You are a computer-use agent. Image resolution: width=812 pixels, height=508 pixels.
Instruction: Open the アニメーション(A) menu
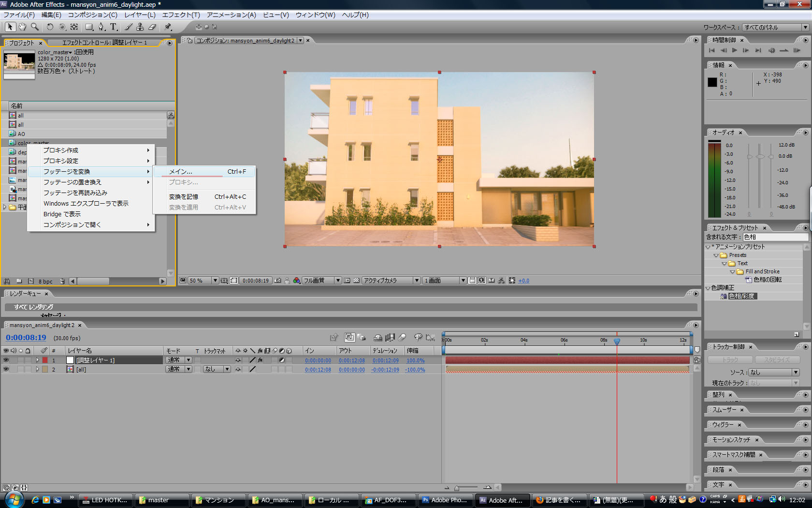pyautogui.click(x=231, y=15)
